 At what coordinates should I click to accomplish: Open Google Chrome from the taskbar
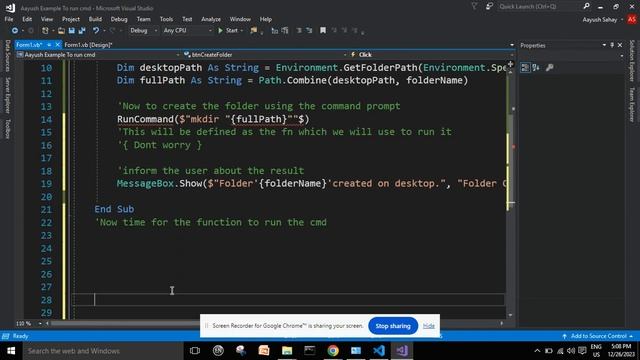(333, 351)
